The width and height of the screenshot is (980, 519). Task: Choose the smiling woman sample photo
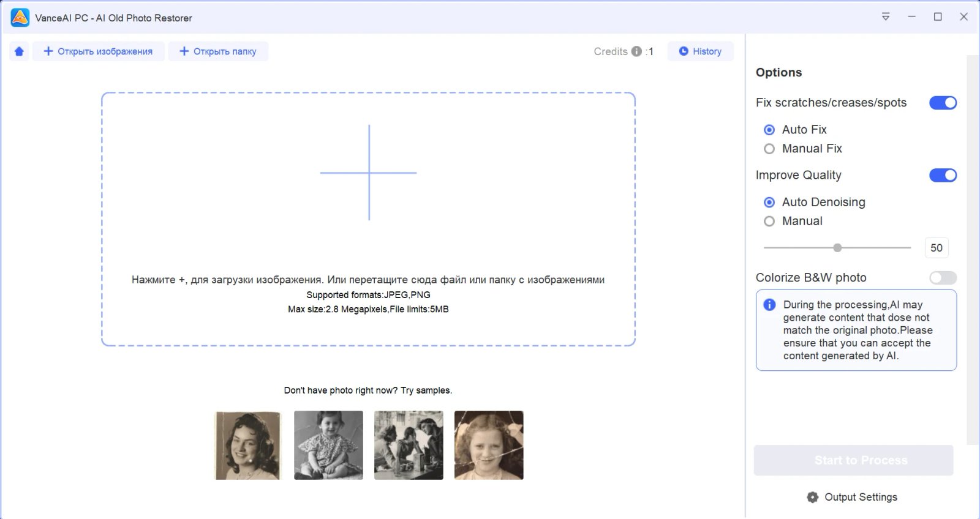pyautogui.click(x=247, y=445)
